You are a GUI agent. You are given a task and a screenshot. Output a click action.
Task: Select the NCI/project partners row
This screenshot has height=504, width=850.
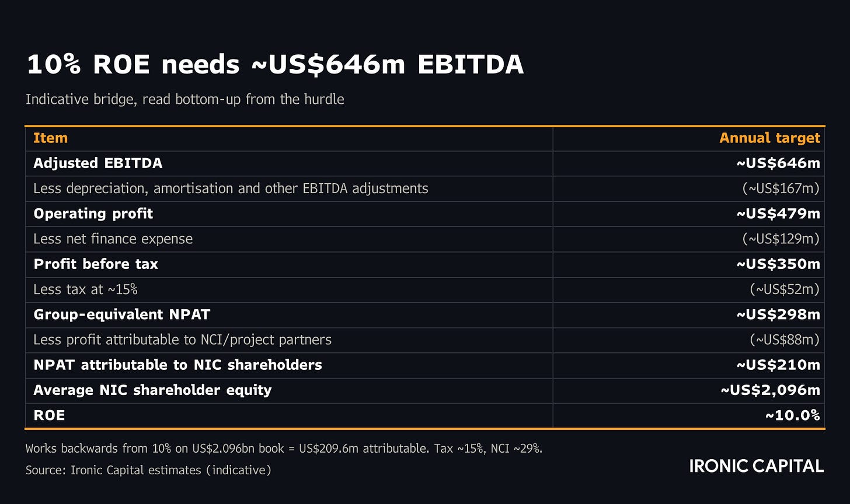(425, 340)
